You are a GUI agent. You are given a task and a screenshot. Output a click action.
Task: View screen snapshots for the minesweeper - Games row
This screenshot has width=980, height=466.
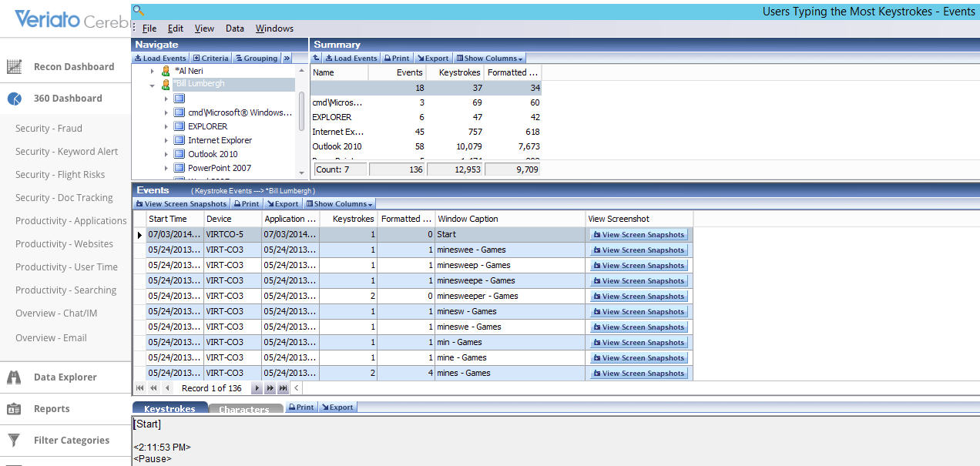tap(639, 297)
